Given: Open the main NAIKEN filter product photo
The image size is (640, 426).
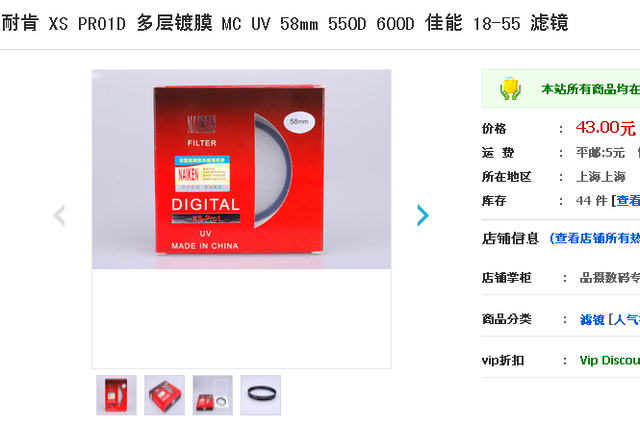Looking at the screenshot, I should click(x=241, y=169).
